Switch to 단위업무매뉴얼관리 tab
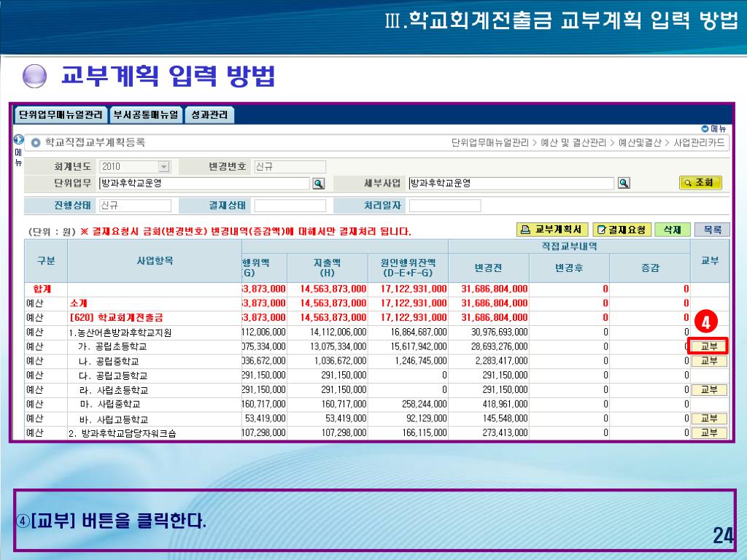The image size is (747, 560). pos(61,114)
